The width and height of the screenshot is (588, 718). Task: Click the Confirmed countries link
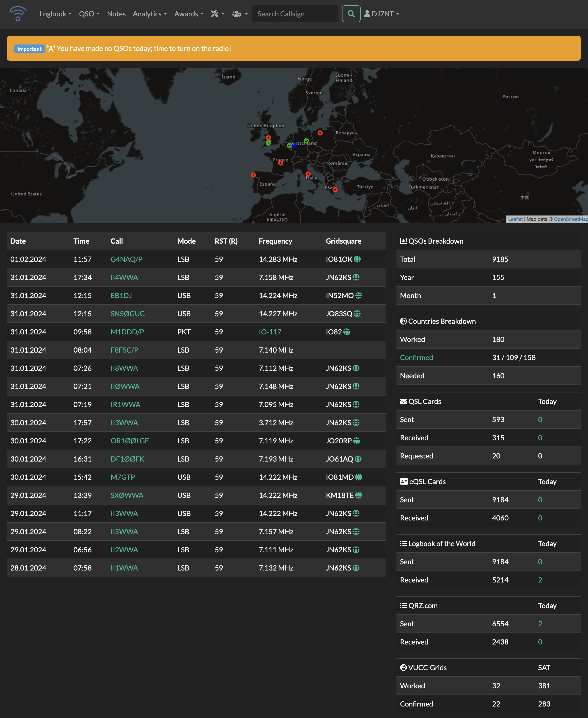coord(416,357)
